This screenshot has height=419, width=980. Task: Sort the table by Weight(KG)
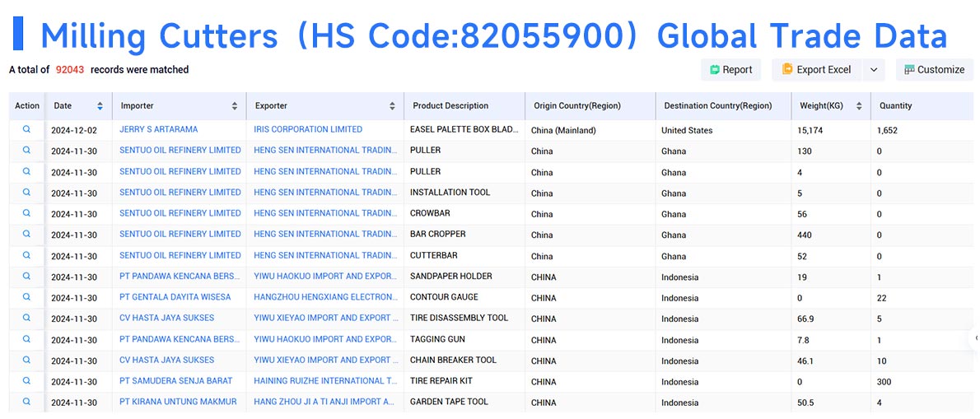pyautogui.click(x=859, y=106)
